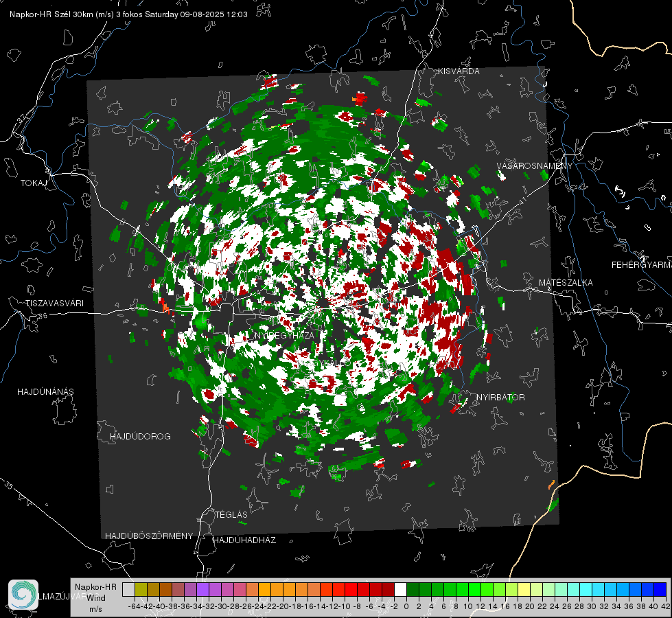Screen dimensions: 672x618
Task: Click the MÁTÉSZALKA town label
Action: coord(566,283)
